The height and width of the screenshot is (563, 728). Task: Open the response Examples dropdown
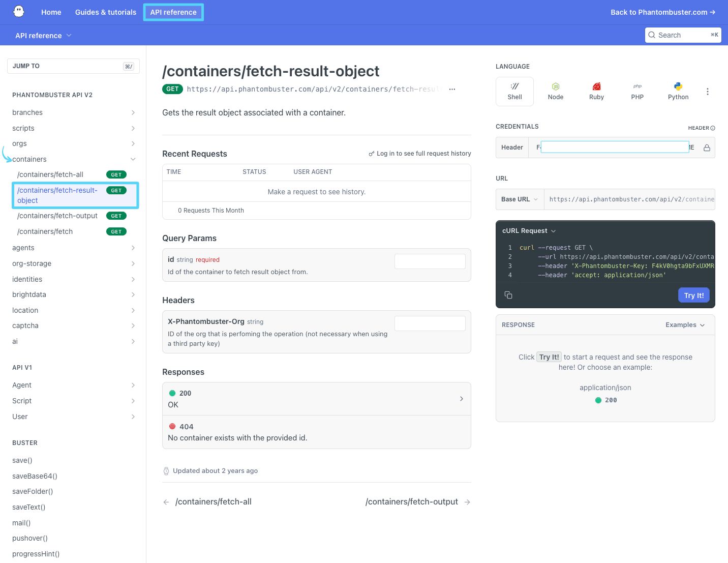(685, 325)
